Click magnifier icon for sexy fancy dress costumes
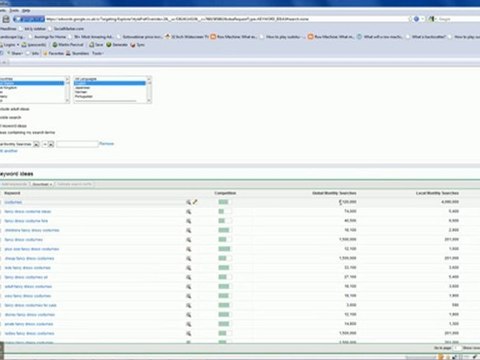Image resolution: width=480 pixels, height=360 pixels. pyautogui.click(x=189, y=296)
